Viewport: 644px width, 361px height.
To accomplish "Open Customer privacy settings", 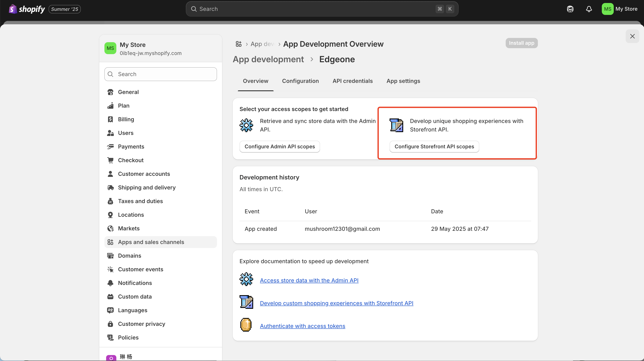I will [x=141, y=324].
